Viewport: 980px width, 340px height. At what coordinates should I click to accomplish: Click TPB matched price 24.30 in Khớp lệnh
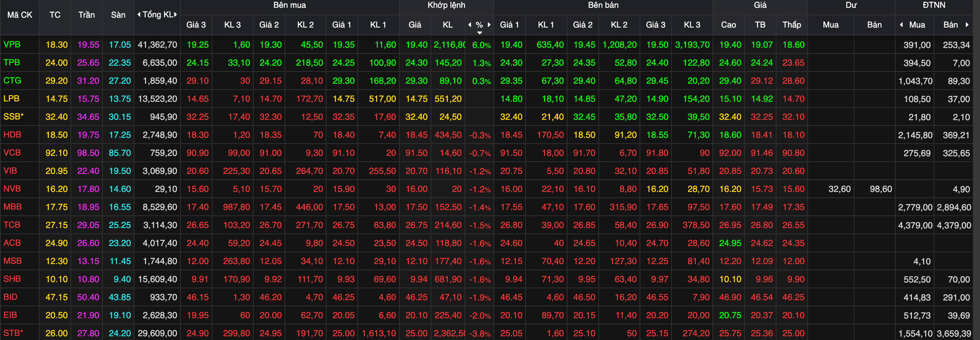pos(416,63)
